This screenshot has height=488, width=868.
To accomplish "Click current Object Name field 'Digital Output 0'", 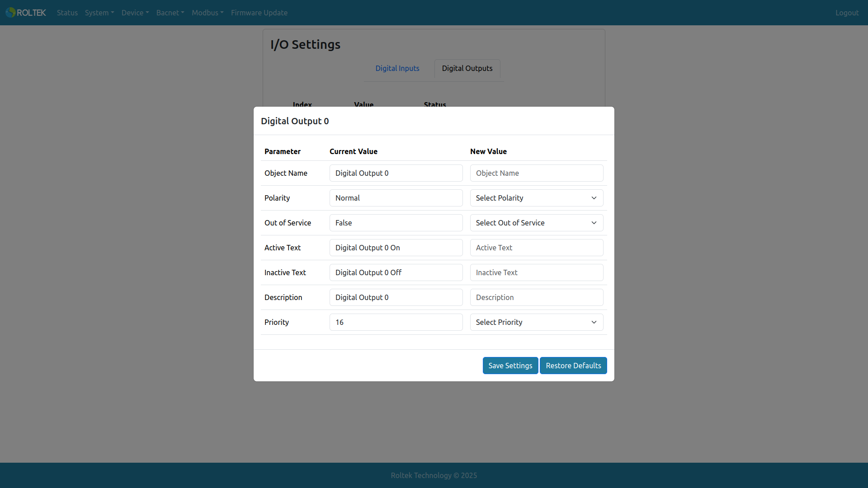I will [x=396, y=173].
